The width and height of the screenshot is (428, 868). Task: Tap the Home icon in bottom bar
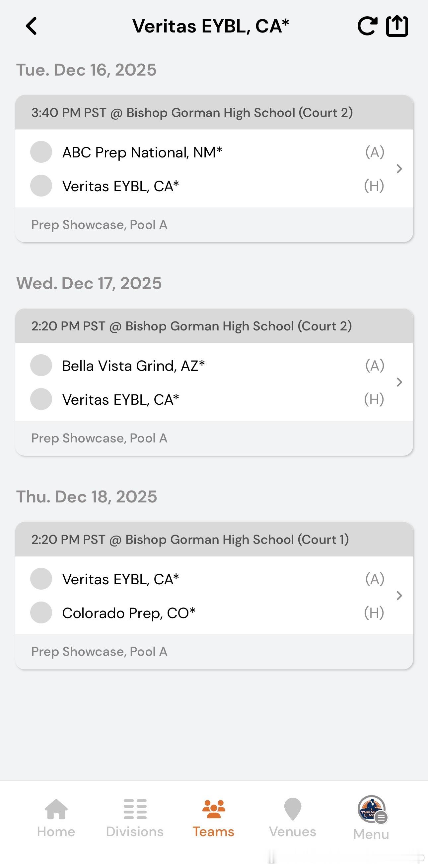pyautogui.click(x=56, y=809)
